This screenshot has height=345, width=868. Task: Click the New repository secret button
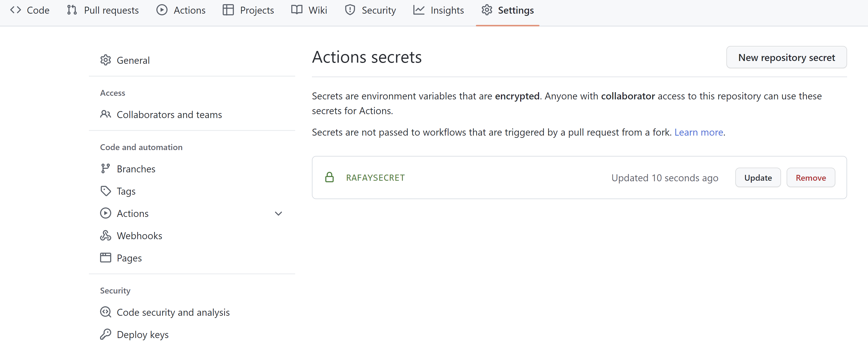[787, 57]
